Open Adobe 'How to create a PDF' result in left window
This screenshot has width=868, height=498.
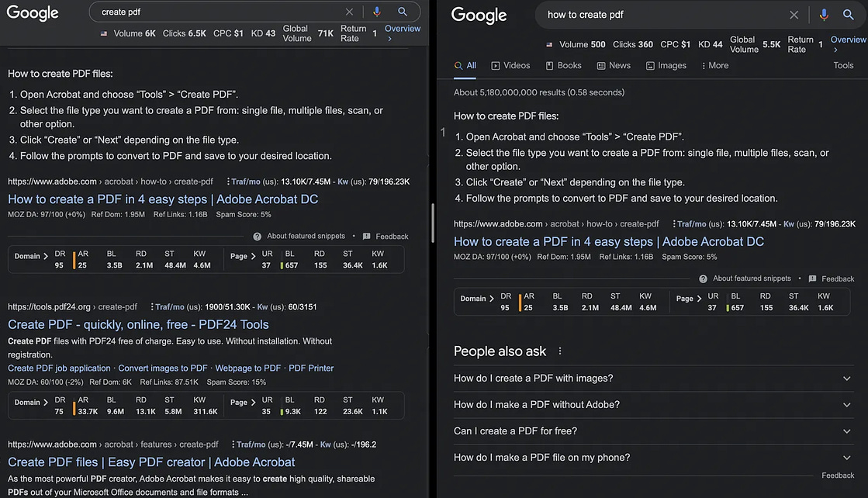pyautogui.click(x=163, y=199)
